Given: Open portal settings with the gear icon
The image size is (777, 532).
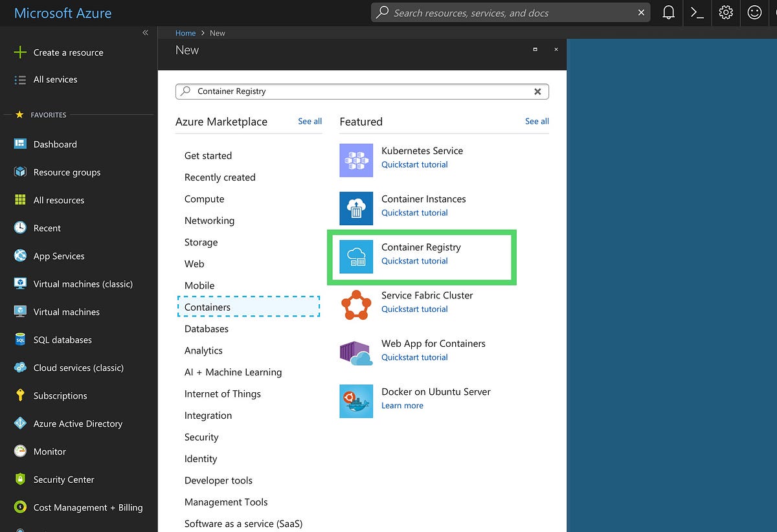Looking at the screenshot, I should tap(725, 13).
